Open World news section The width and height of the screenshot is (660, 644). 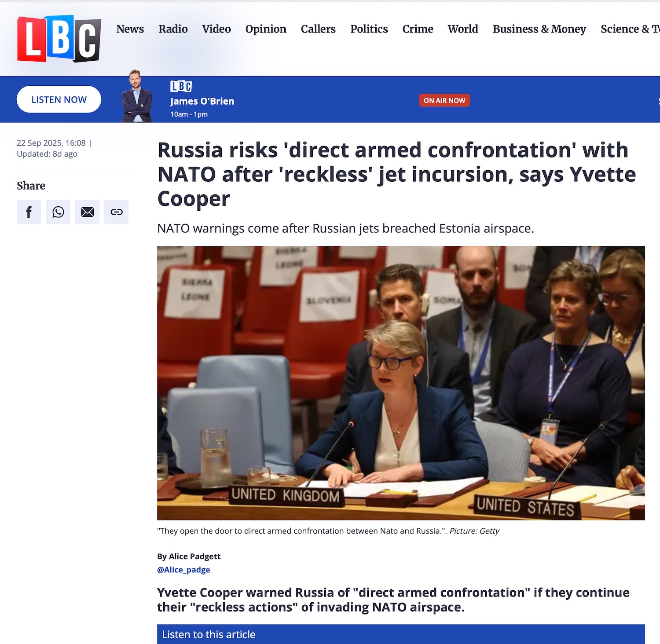click(x=463, y=29)
